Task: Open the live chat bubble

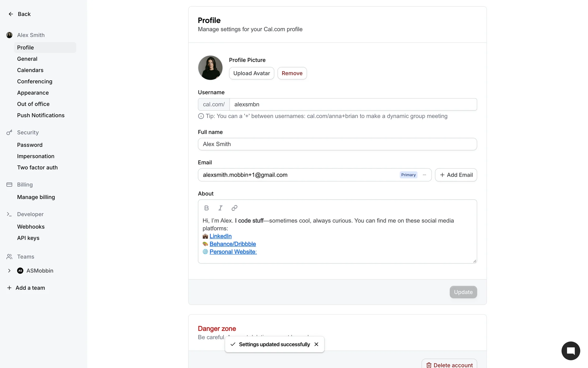Action: (571, 351)
